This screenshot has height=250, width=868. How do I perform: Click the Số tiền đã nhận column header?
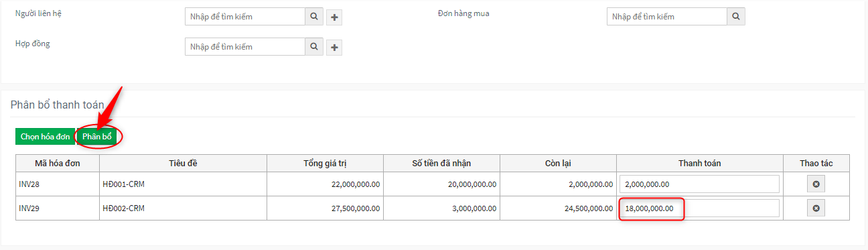pyautogui.click(x=441, y=164)
